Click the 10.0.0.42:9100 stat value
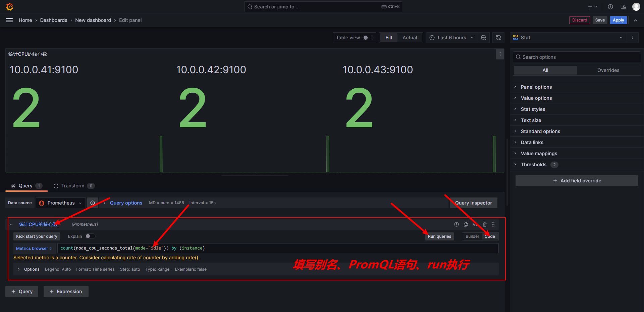644x312 pixels. [193, 107]
